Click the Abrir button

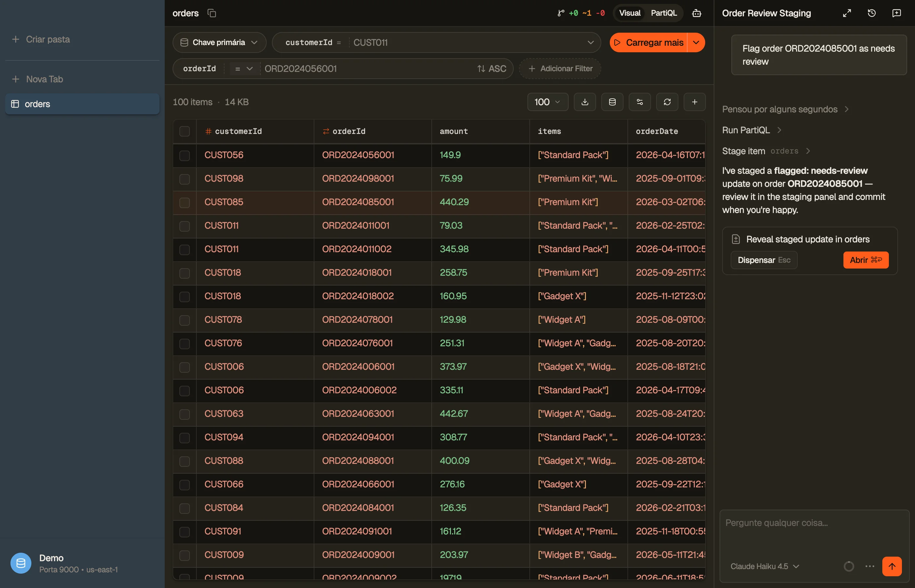pyautogui.click(x=866, y=260)
